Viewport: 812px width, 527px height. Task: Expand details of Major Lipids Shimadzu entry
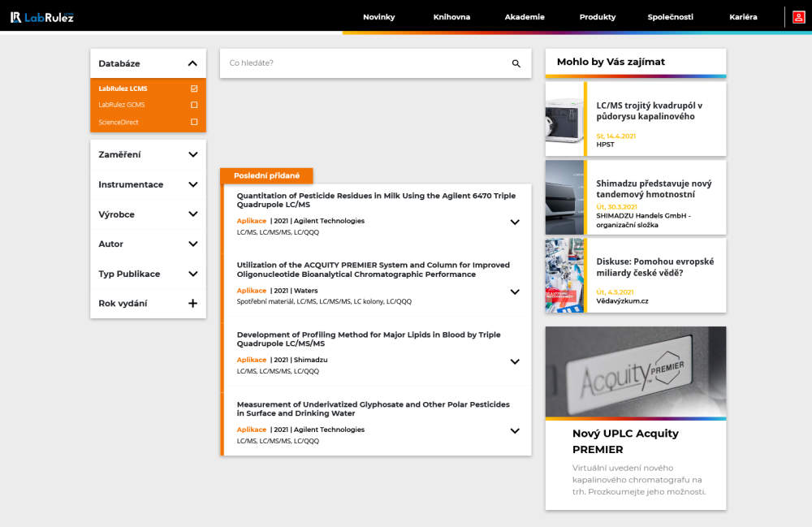click(515, 361)
